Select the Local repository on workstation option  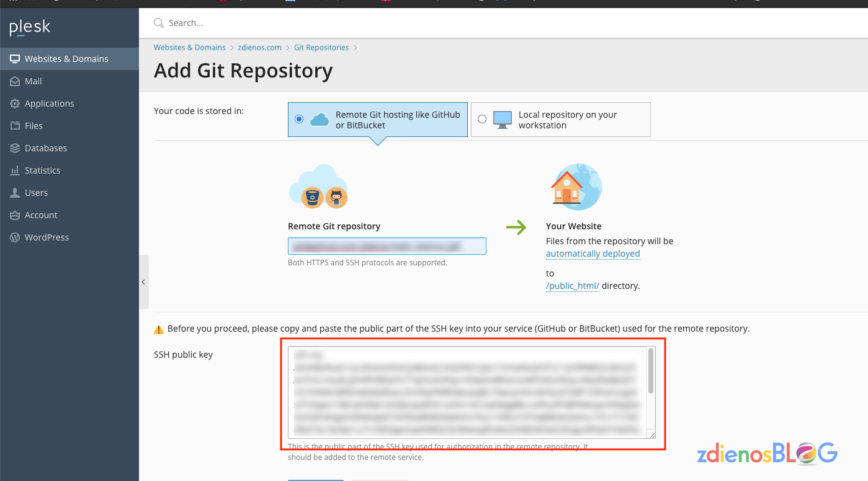tap(482, 119)
